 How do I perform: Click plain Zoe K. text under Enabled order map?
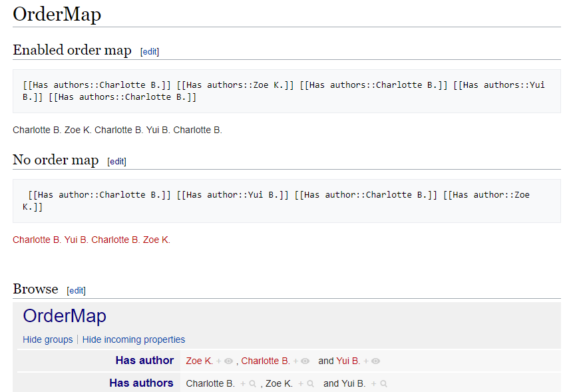click(78, 130)
